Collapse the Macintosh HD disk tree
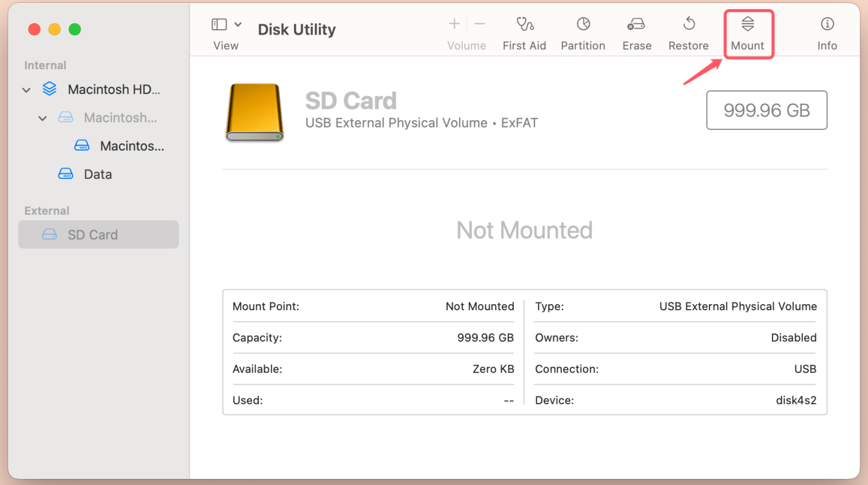Image resolution: width=868 pixels, height=485 pixels. (26, 89)
